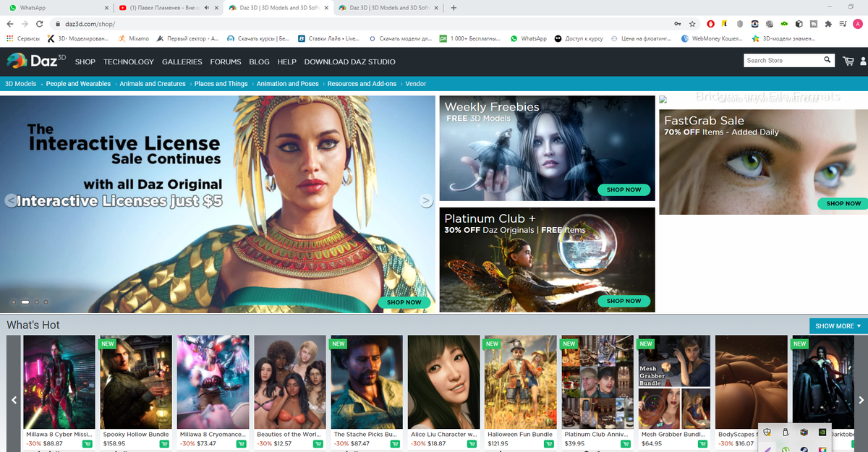The width and height of the screenshot is (868, 452).
Task: Open the Сервисы apps bookmark
Action: (x=23, y=38)
